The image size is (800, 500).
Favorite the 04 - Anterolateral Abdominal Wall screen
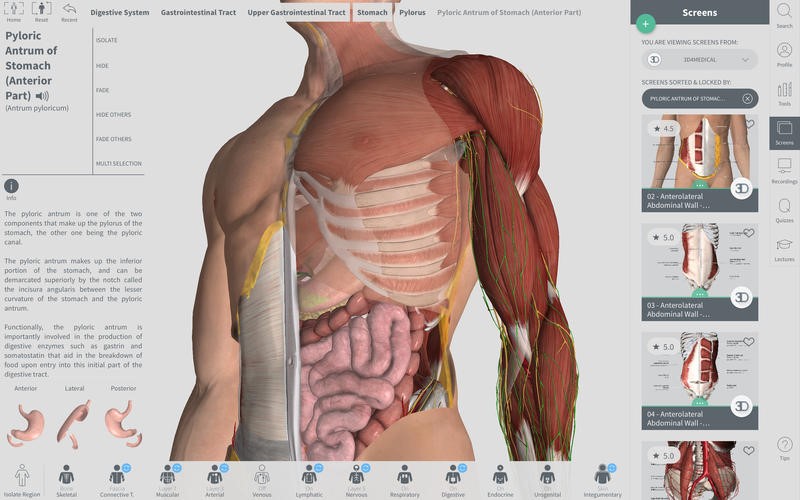(748, 341)
